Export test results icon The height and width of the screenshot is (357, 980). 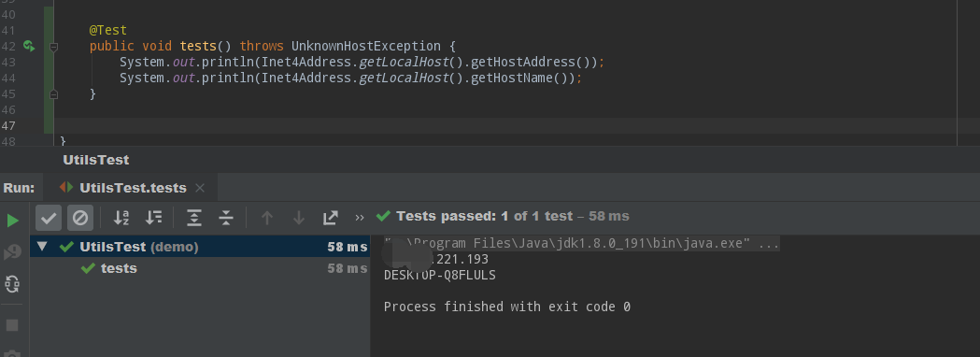click(330, 218)
